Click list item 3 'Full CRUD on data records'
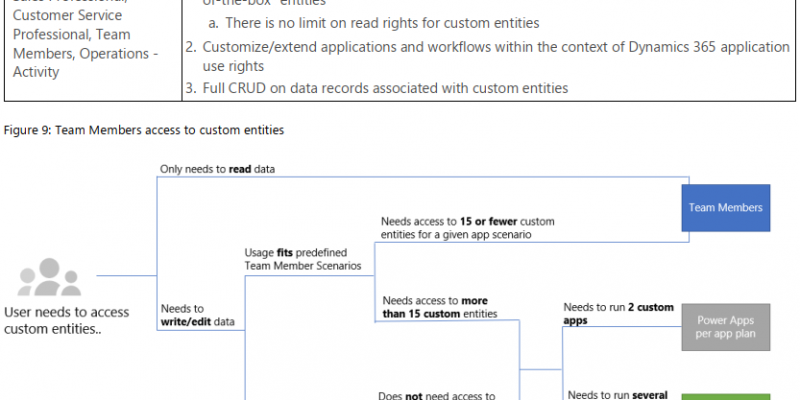 pos(377,88)
